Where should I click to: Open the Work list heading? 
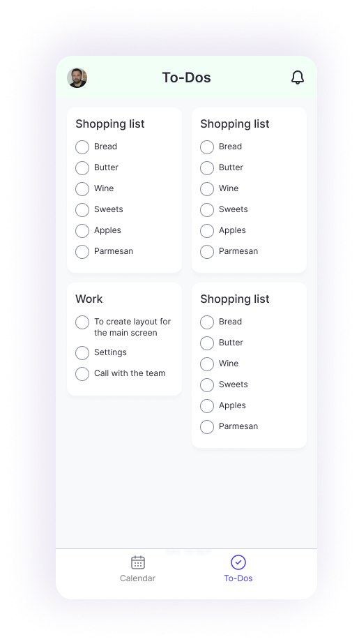click(x=89, y=299)
